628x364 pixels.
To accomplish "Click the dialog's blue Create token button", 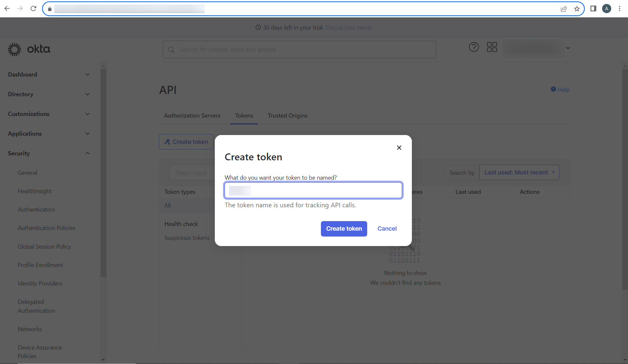I will click(x=344, y=229).
